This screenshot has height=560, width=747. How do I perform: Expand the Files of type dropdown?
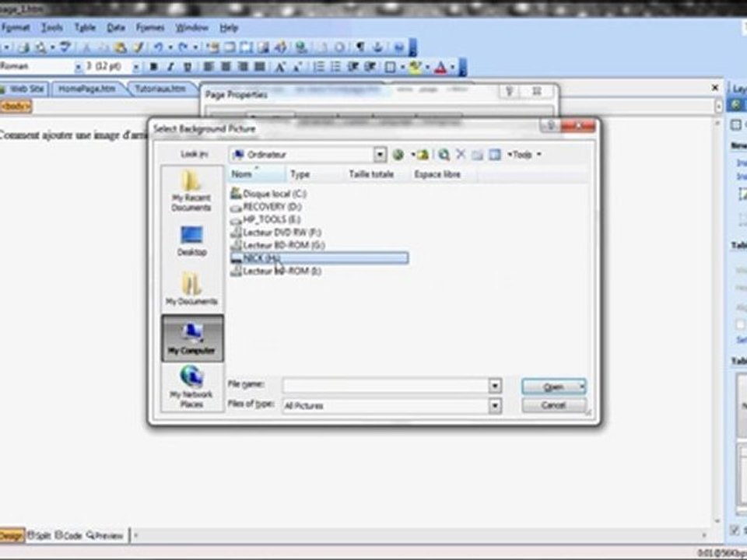(495, 405)
